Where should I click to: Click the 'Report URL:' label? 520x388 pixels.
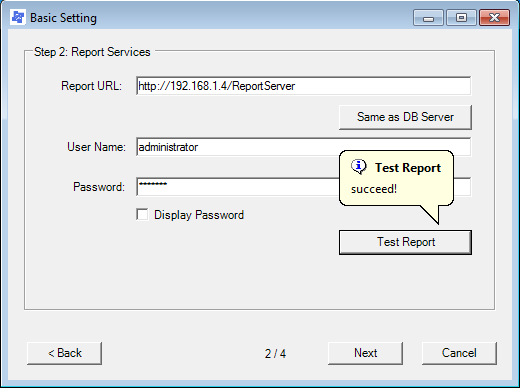pos(91,86)
